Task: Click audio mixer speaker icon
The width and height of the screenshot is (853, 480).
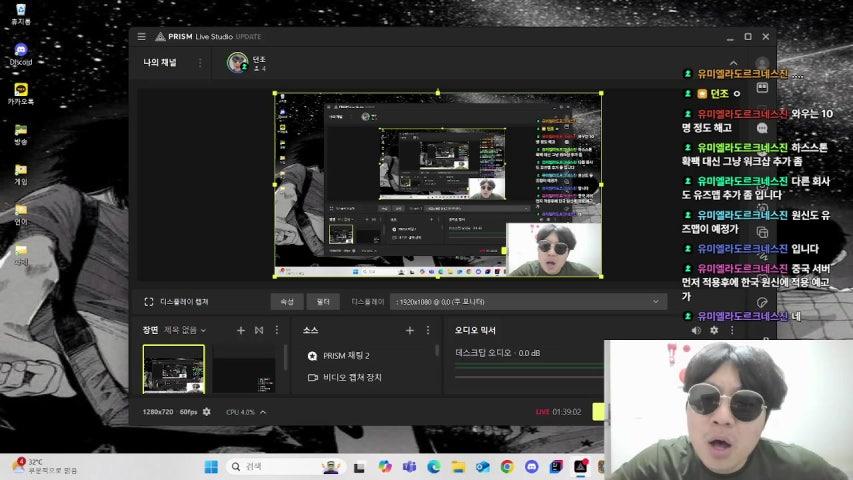Action: pyautogui.click(x=696, y=330)
